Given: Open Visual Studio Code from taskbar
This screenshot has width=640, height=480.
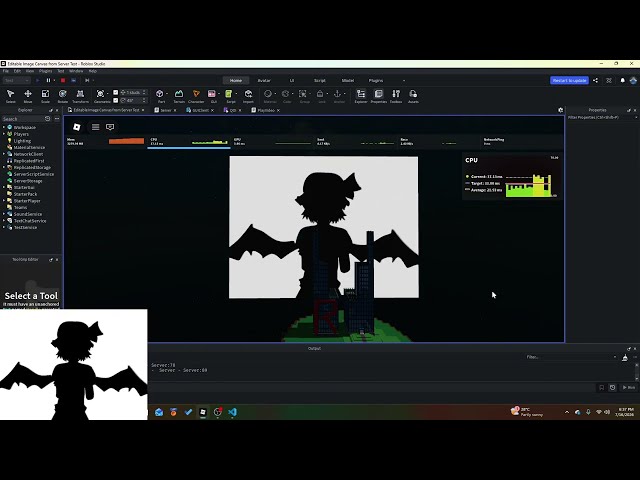Looking at the screenshot, I should coord(232,412).
